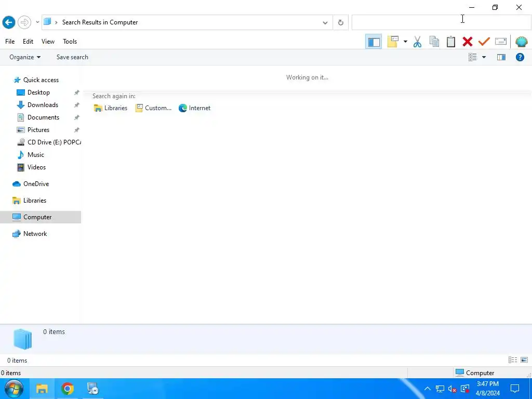This screenshot has width=532, height=399.
Task: Open Documents in the navigation pane
Action: coord(43,117)
